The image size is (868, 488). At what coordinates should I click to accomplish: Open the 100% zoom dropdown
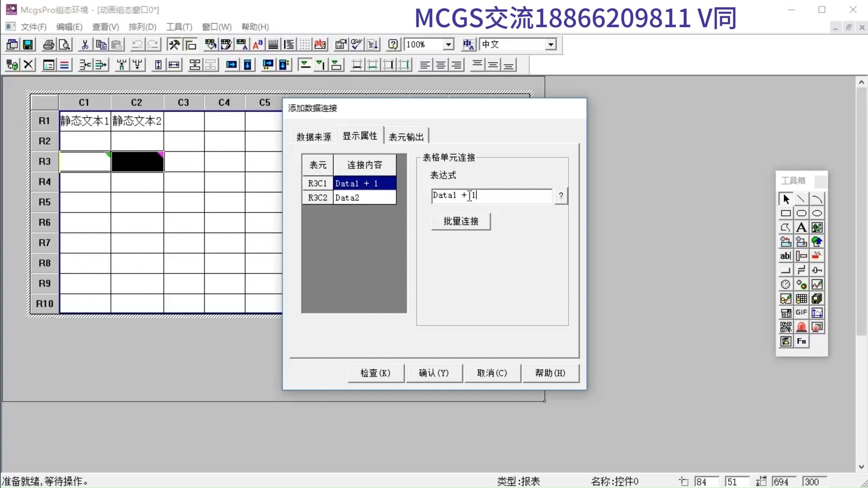click(x=448, y=44)
